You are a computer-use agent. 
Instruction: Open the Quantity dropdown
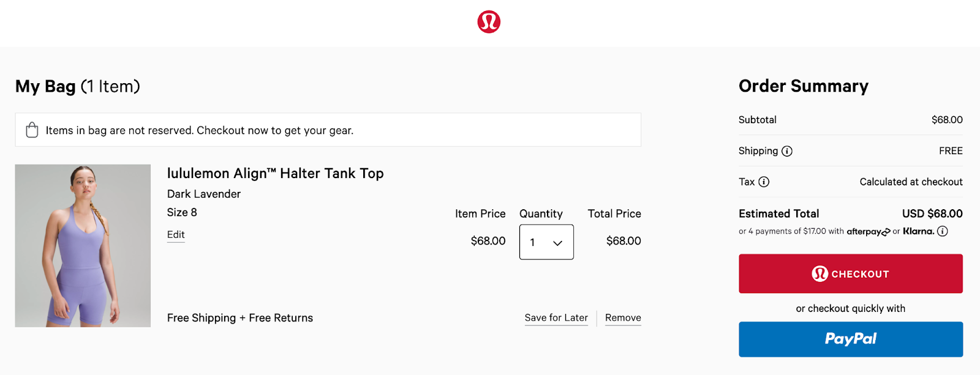[x=546, y=242]
